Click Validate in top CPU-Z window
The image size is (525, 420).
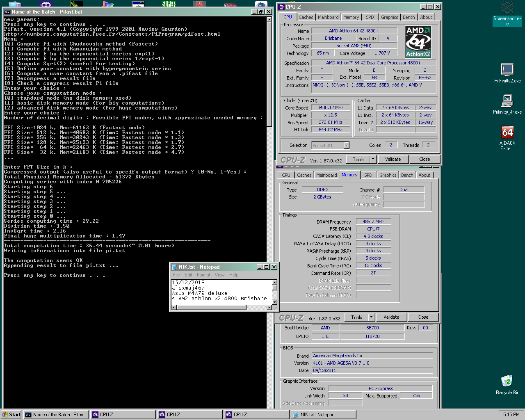tap(393, 159)
